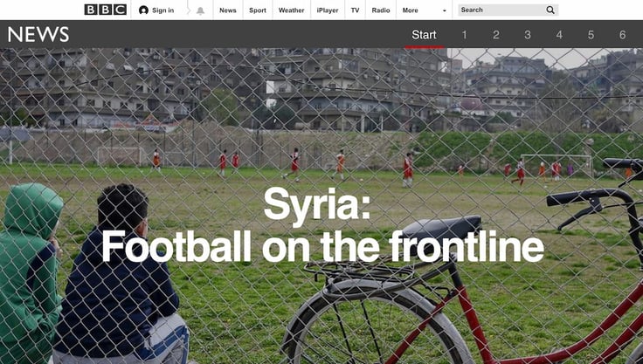Open the Sport section

coord(258,10)
